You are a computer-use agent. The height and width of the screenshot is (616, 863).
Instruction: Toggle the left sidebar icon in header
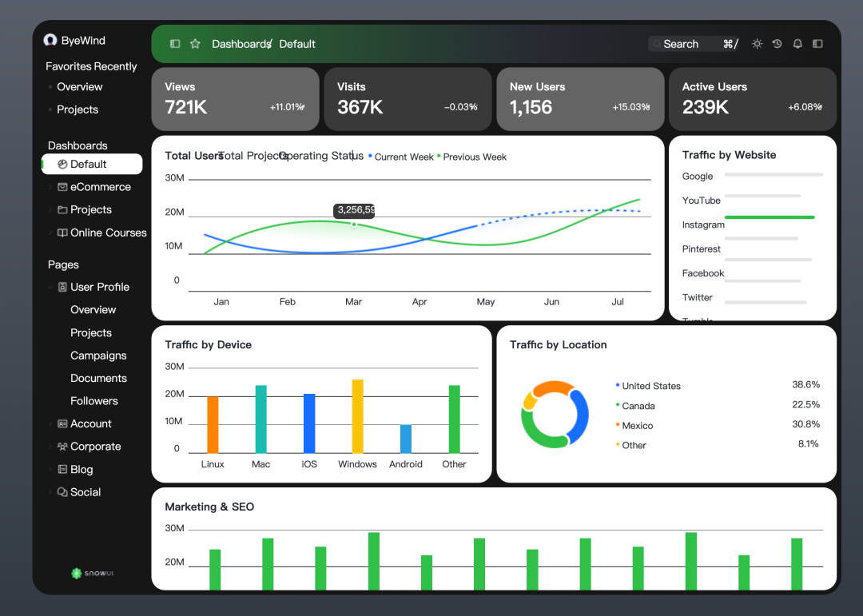(x=175, y=43)
